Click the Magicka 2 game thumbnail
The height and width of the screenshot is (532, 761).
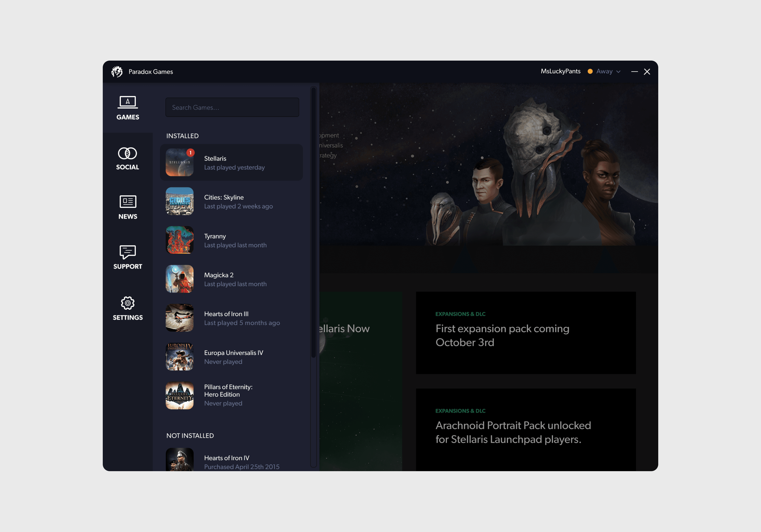(x=180, y=279)
